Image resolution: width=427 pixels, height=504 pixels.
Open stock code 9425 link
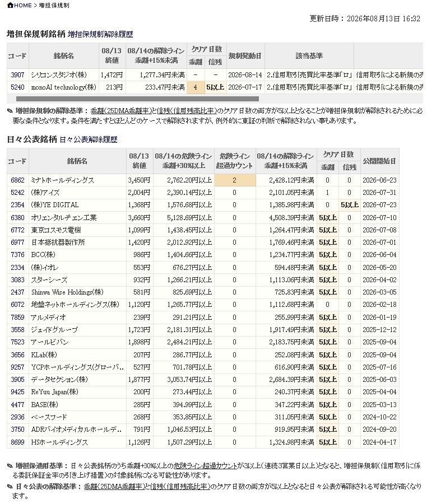click(17, 392)
